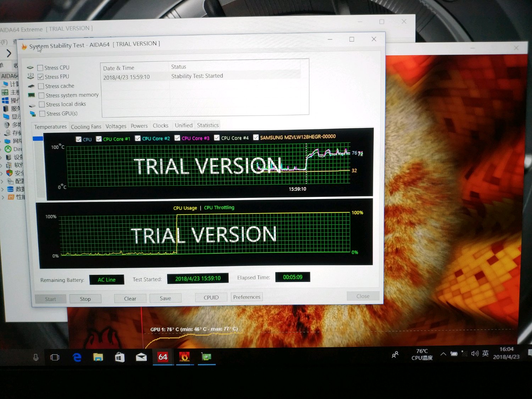Uncheck the Stress FPU checkbox
Image resolution: width=532 pixels, height=399 pixels.
pyautogui.click(x=40, y=77)
